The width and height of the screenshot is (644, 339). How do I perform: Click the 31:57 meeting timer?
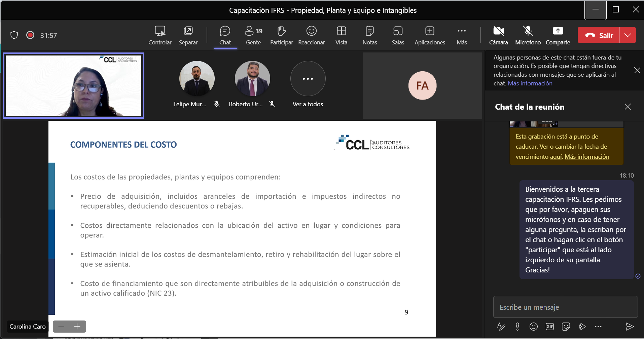49,35
